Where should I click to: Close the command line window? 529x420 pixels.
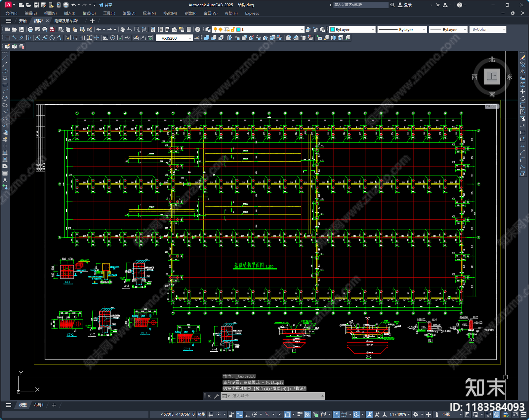(x=209, y=396)
